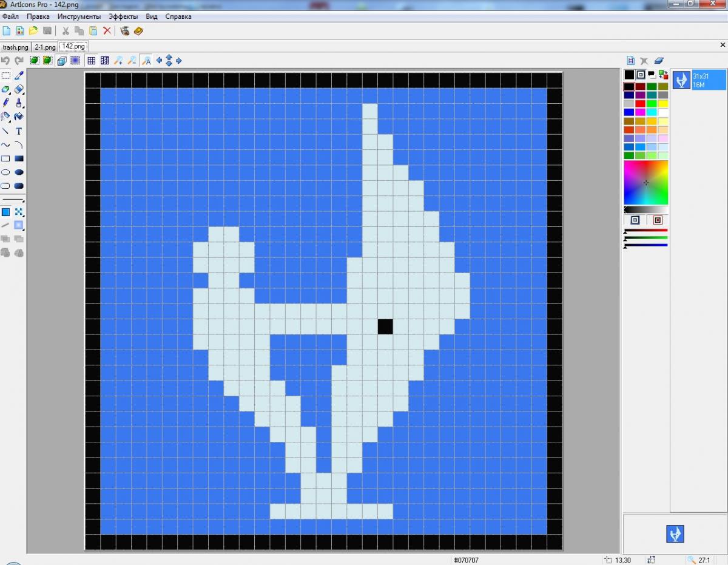The height and width of the screenshot is (565, 728).
Task: Toggle the 3D cube preview mode button
Action: coord(62,60)
